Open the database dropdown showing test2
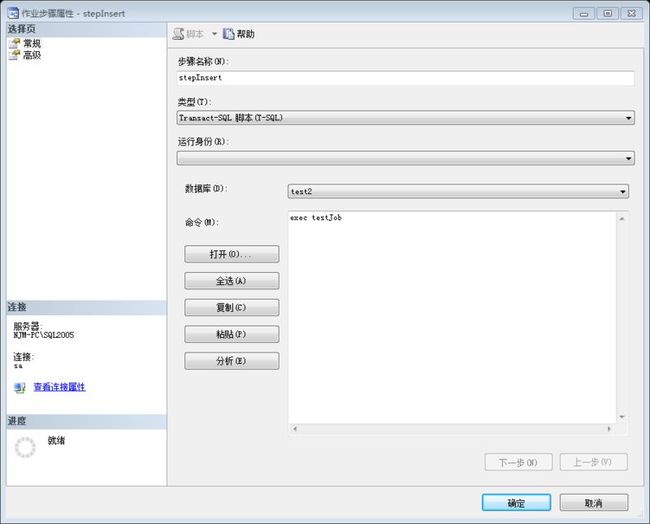 coord(458,192)
